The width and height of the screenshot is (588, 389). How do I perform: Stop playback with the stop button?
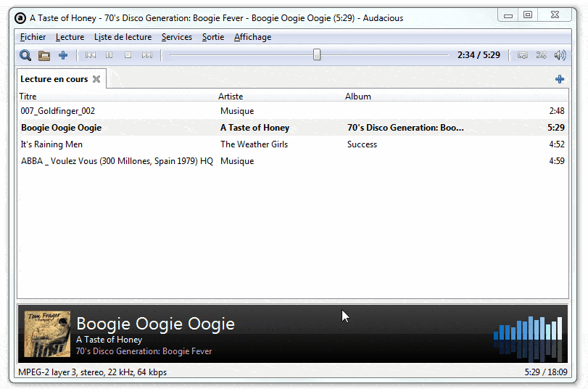pos(128,55)
